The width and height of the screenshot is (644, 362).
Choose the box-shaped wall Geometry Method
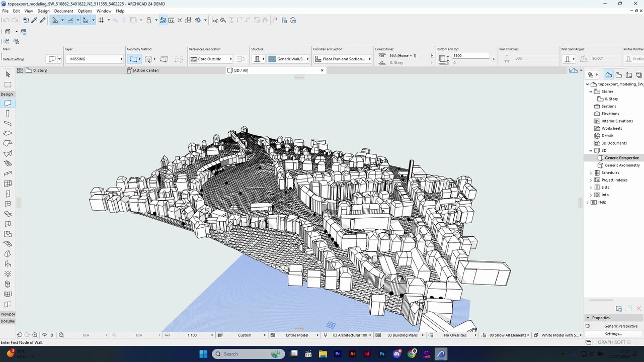pyautogui.click(x=164, y=59)
